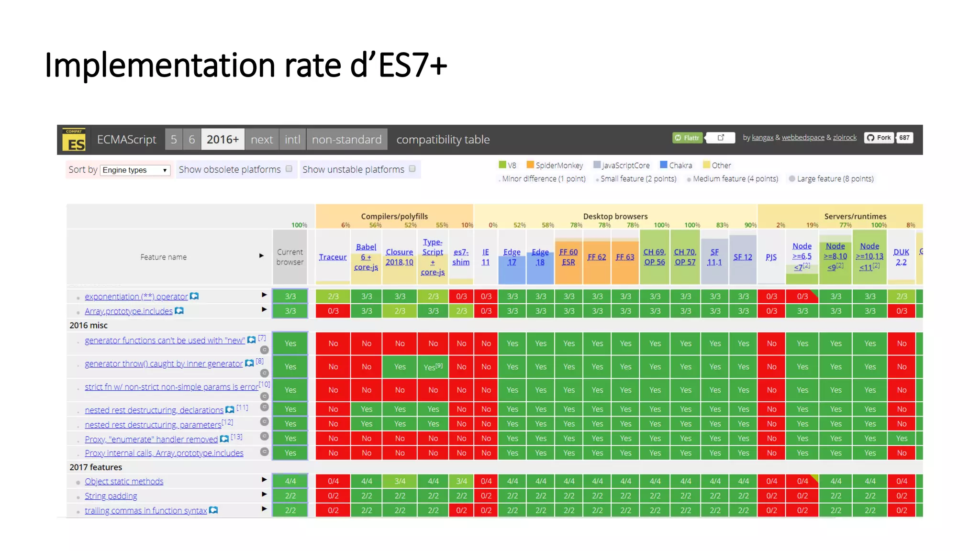Open the Sort by Engine types dropdown
980x551 pixels.
point(135,170)
